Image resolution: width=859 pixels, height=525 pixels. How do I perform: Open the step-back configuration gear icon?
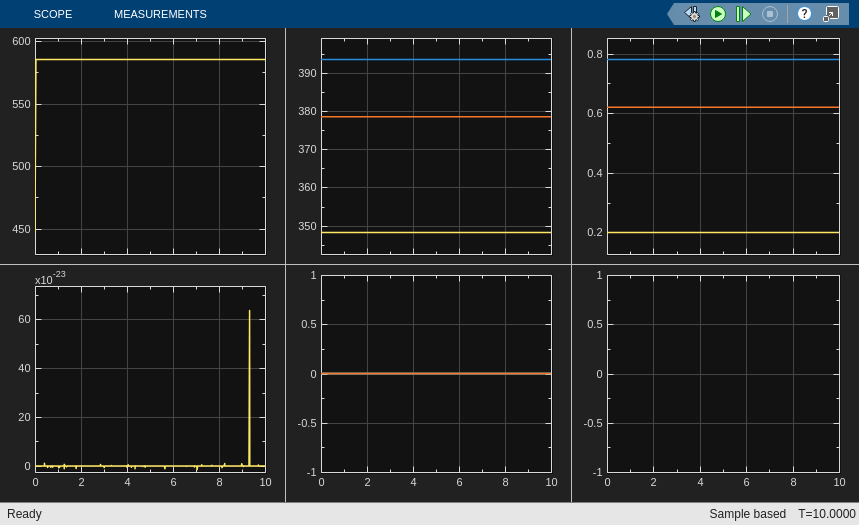pos(692,14)
